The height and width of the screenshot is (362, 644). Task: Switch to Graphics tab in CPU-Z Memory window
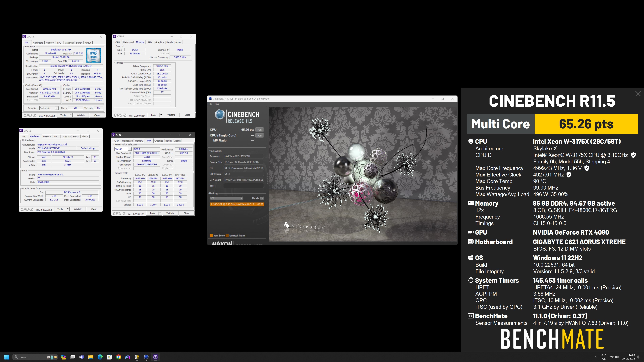[159, 42]
